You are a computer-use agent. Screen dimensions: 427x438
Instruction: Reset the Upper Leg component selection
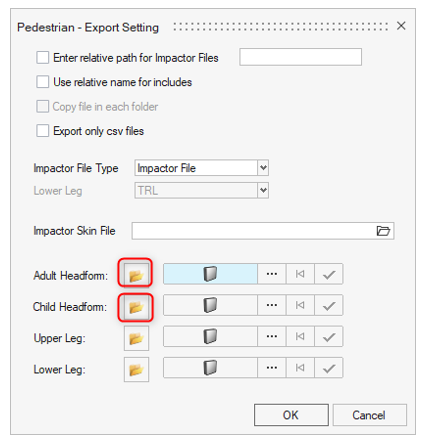300,336
